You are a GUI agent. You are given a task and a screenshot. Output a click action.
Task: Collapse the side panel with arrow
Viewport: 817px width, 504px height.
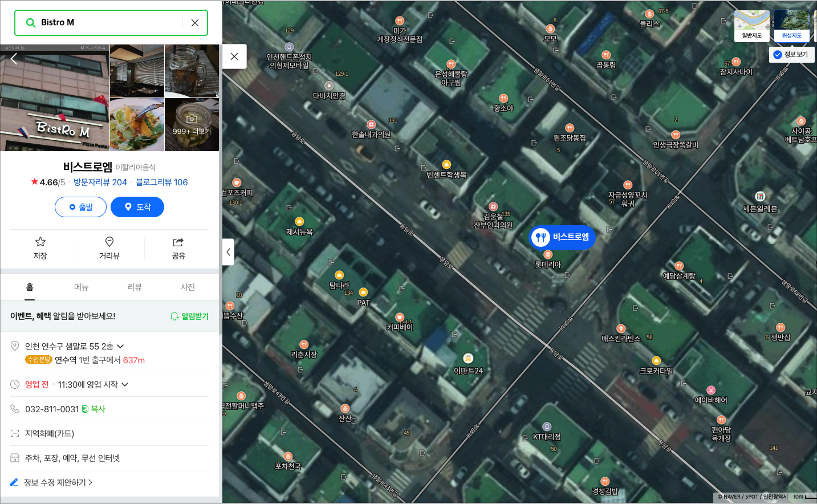click(x=228, y=252)
